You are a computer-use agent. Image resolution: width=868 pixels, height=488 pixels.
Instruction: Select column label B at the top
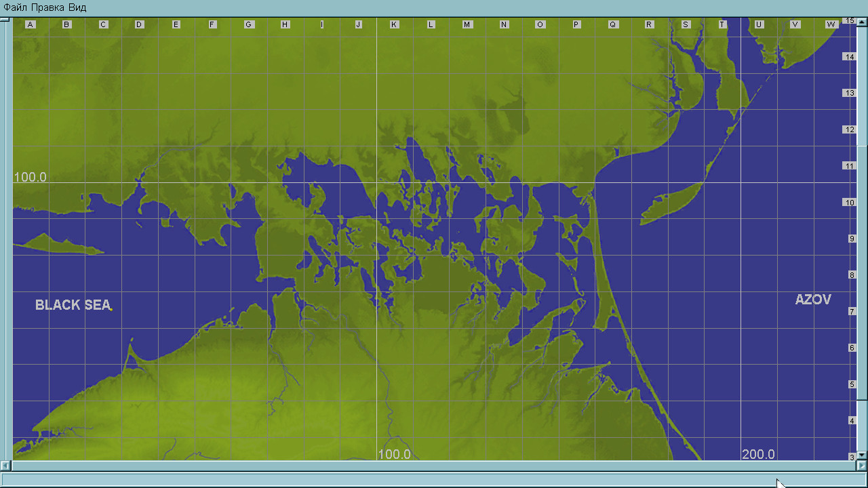click(x=66, y=24)
